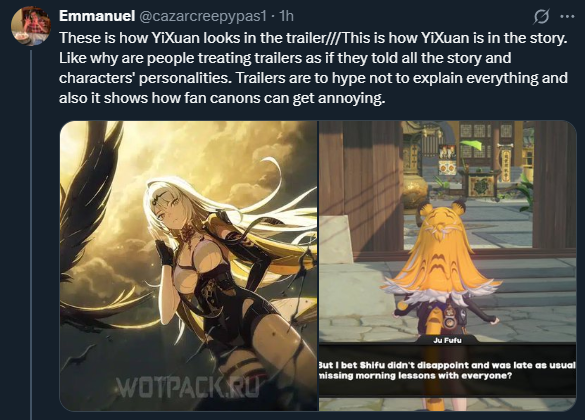
Task: Open Emmanuel's profile picture avatar
Action: pos(31,25)
